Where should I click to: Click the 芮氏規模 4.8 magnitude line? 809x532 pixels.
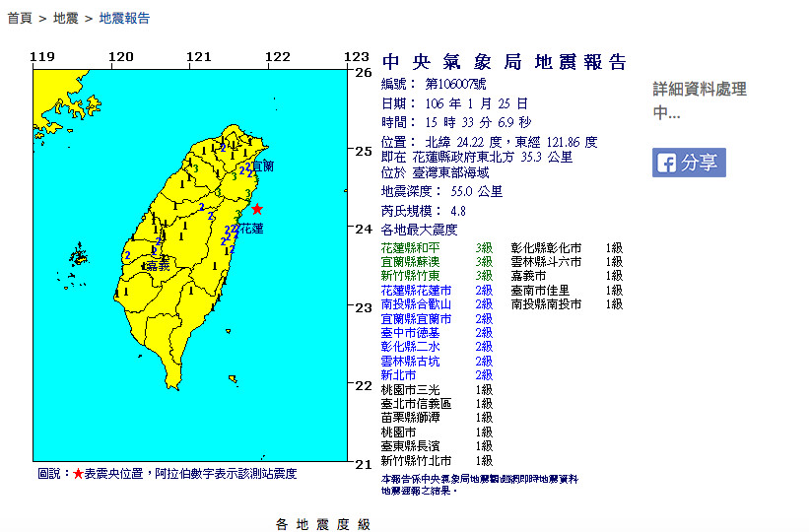tap(424, 210)
